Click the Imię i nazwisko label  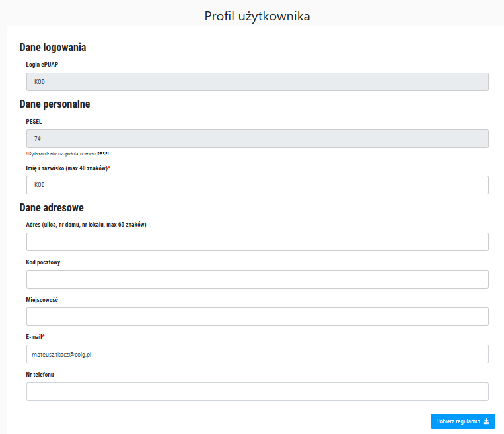tap(68, 168)
